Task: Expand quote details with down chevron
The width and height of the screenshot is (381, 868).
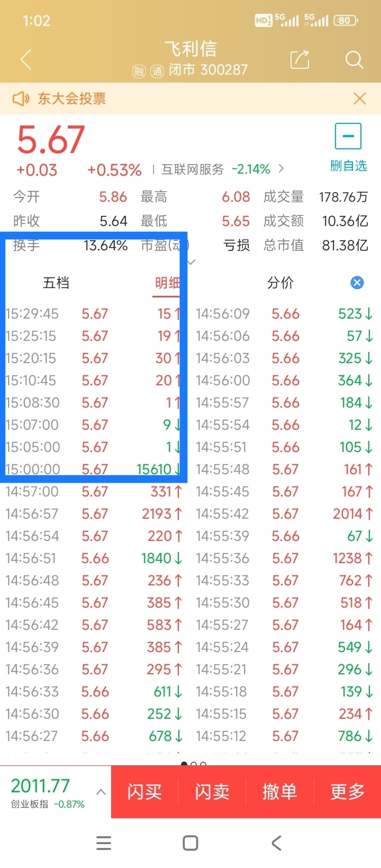Action: [191, 262]
